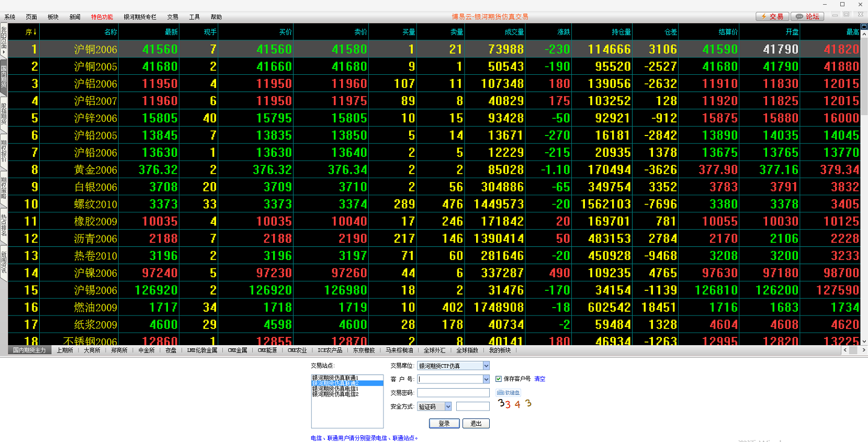Open the 系统 menu
This screenshot has height=442, width=868.
pos(10,17)
